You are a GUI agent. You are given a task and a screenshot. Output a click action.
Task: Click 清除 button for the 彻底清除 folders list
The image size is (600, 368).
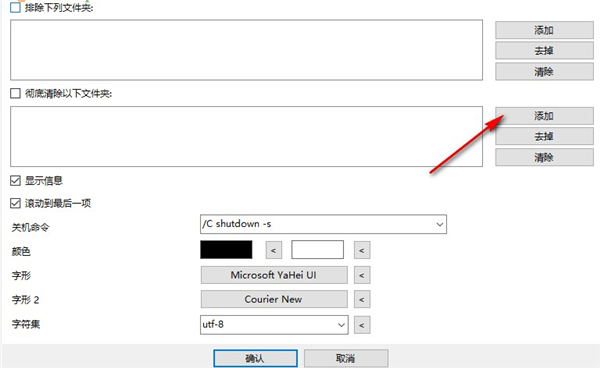coord(544,157)
